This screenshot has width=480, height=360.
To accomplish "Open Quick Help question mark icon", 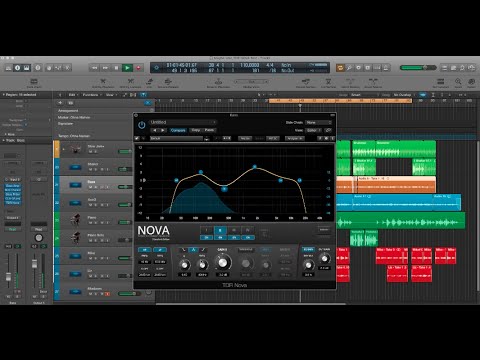I will click(x=38, y=68).
